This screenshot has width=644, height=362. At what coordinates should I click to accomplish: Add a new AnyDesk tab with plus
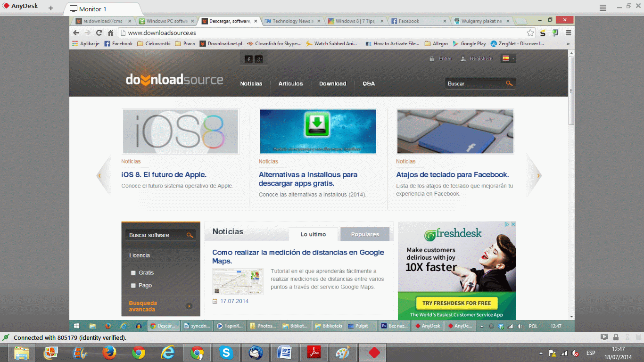(51, 8)
